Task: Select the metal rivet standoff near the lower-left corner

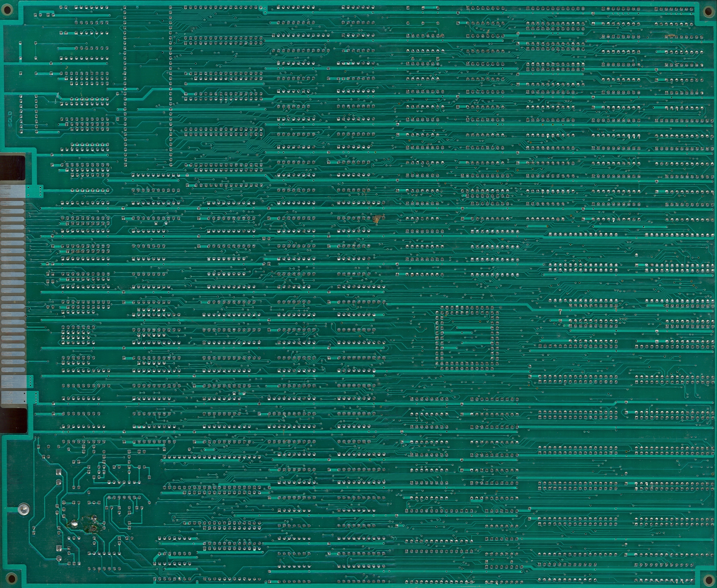Action: (x=23, y=509)
